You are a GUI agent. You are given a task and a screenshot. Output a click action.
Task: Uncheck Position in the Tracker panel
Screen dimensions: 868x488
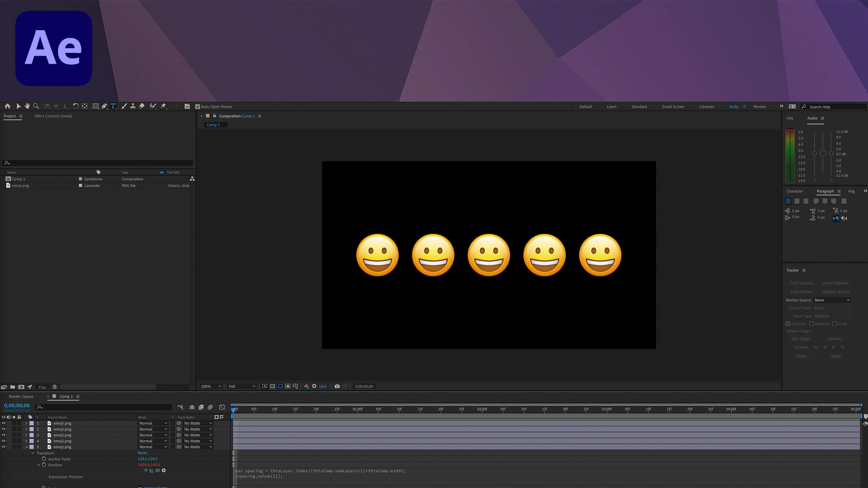click(788, 324)
